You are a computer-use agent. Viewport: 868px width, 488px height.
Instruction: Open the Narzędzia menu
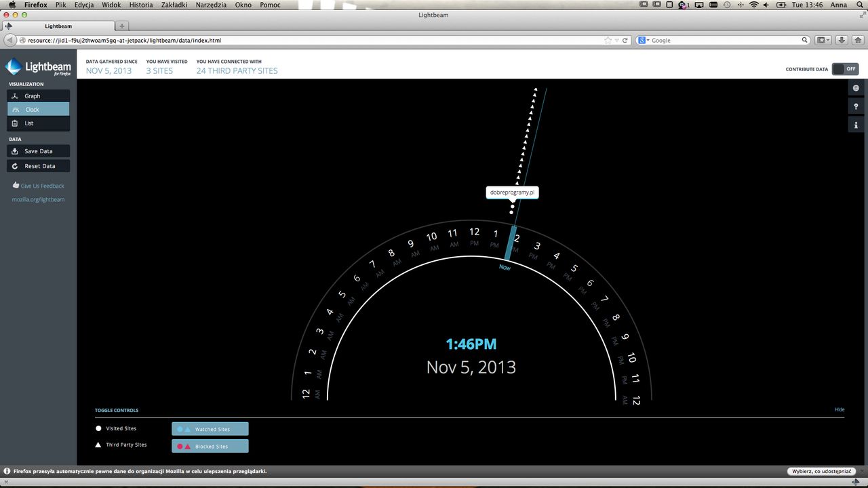tap(210, 5)
